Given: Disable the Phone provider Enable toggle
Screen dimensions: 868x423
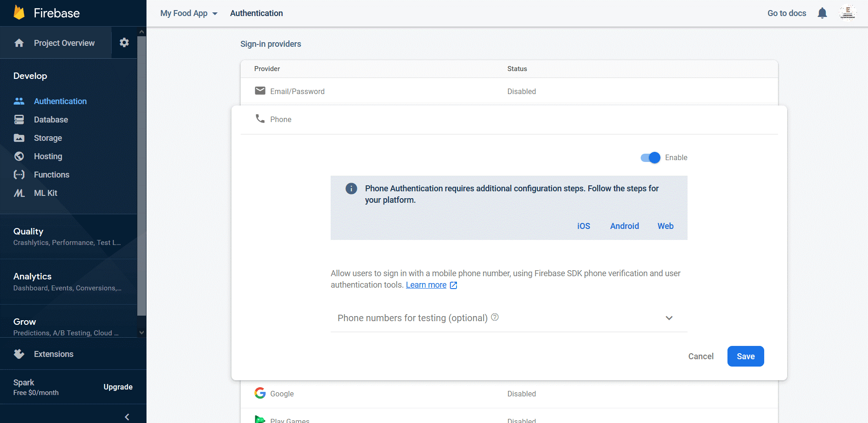Looking at the screenshot, I should pos(649,157).
